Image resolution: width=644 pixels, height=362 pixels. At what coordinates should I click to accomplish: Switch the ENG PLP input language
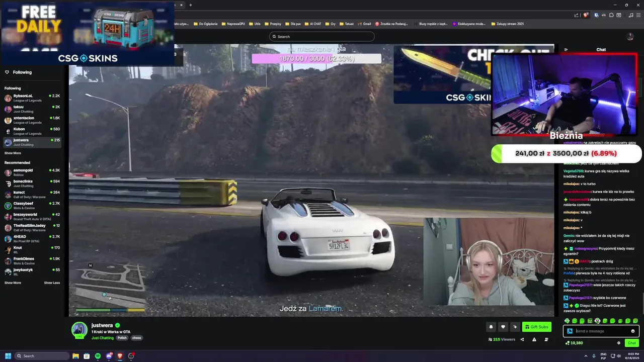604,356
